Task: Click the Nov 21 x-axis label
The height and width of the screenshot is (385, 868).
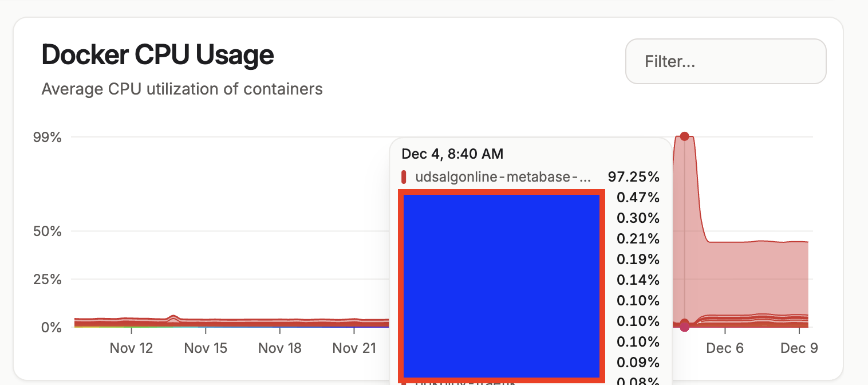Action: click(x=354, y=348)
